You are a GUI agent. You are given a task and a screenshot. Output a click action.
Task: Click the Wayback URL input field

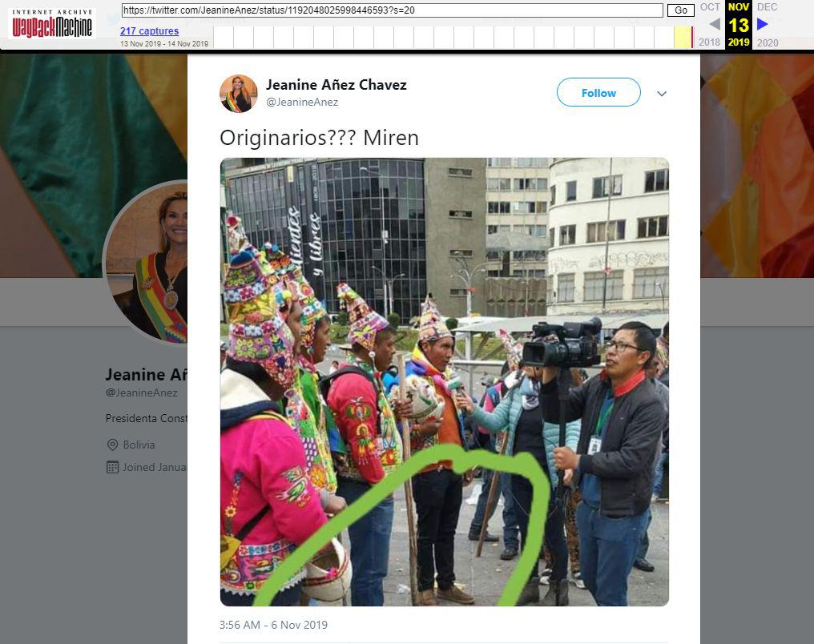click(x=393, y=10)
